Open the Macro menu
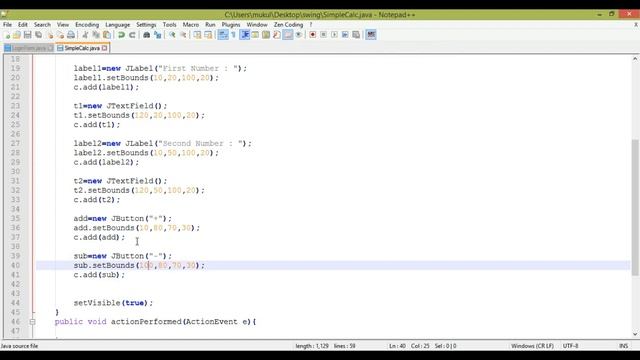The height and width of the screenshot is (360, 640). point(191,24)
